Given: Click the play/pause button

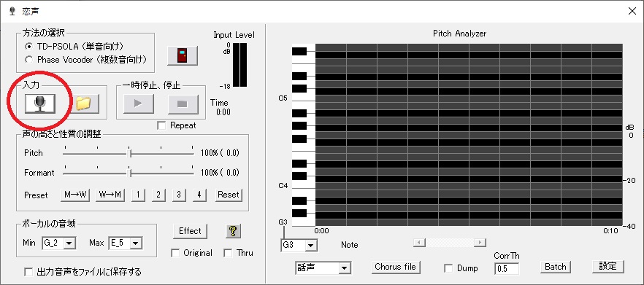Looking at the screenshot, I should (x=139, y=104).
